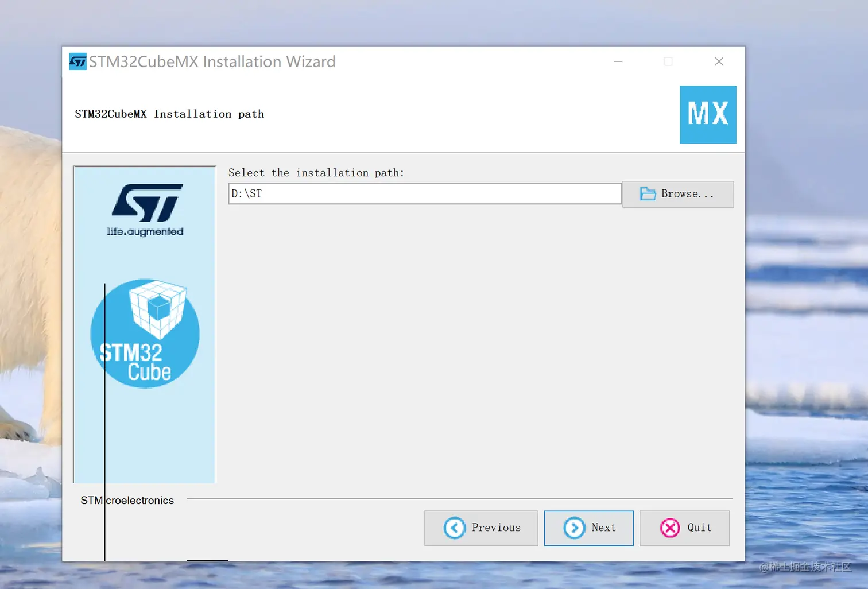The width and height of the screenshot is (868, 589).
Task: Click the folder icon on Browse button
Action: point(648,194)
